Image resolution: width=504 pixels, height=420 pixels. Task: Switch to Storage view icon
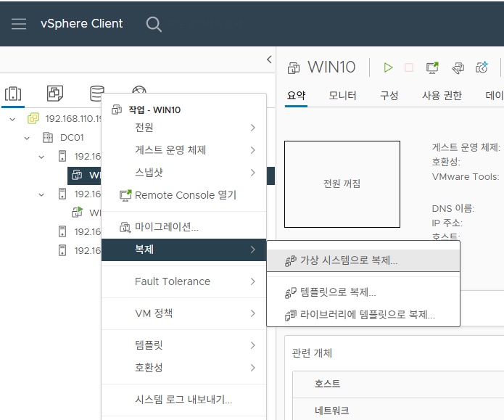97,94
